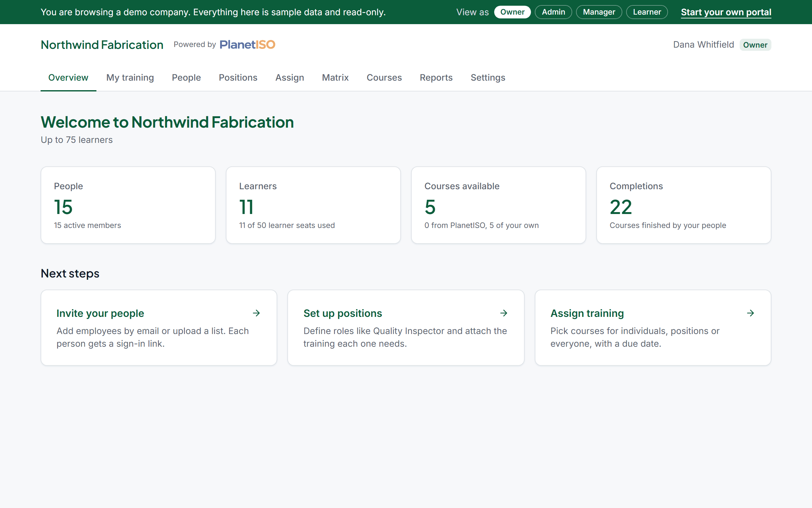Switch view to Manager role

tap(599, 12)
